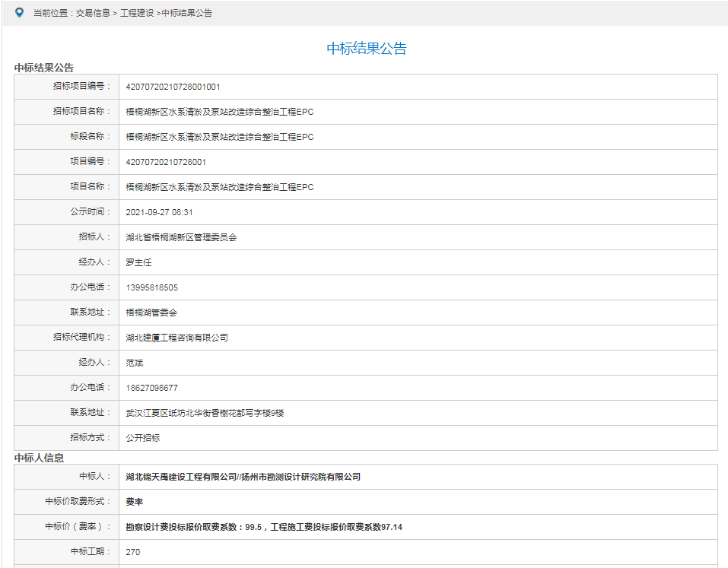Click phone number 18627098677
728x568 pixels.
(x=150, y=388)
